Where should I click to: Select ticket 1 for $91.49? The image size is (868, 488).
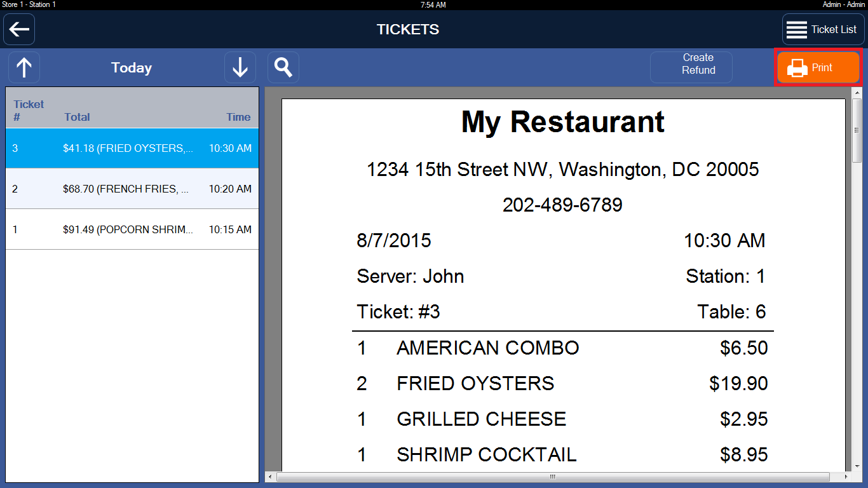132,229
